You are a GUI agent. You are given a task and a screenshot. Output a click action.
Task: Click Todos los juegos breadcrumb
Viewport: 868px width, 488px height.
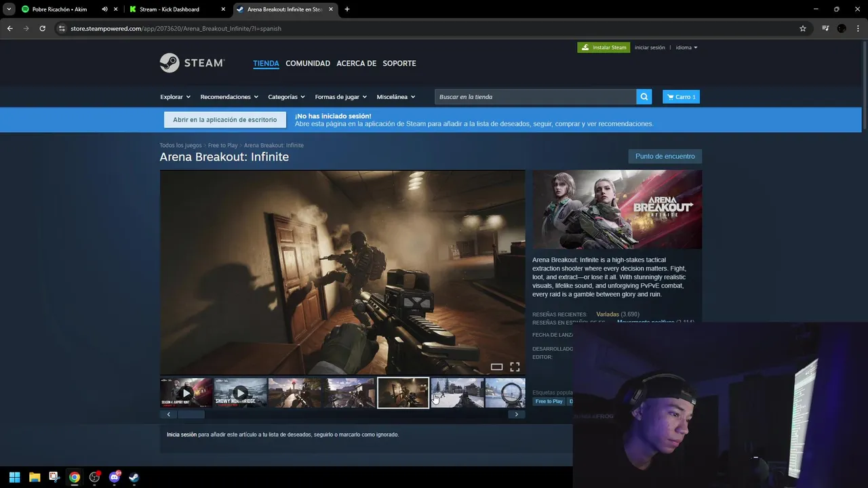[180, 145]
